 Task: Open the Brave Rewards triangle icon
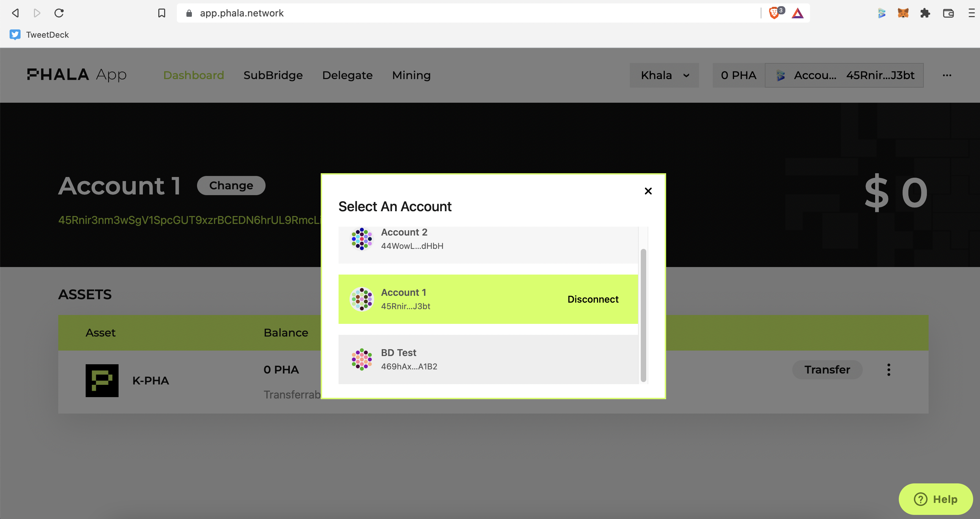(x=797, y=13)
